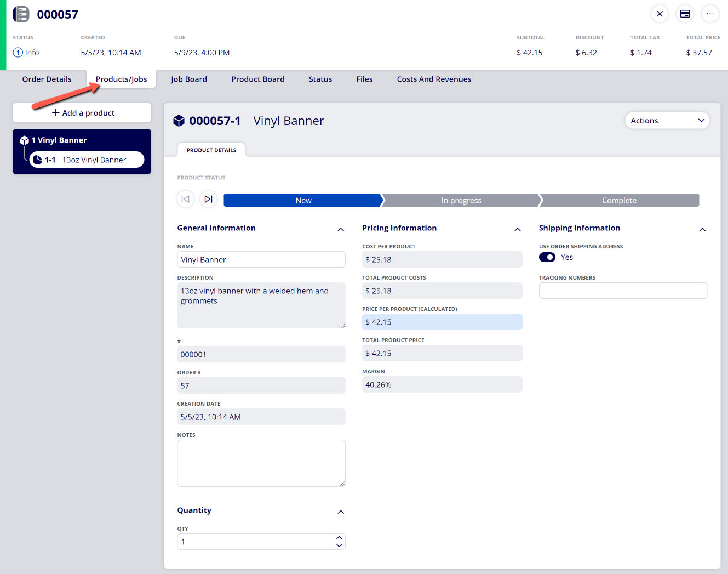728x574 pixels.
Task: Switch to the Job Board tab
Action: click(189, 79)
